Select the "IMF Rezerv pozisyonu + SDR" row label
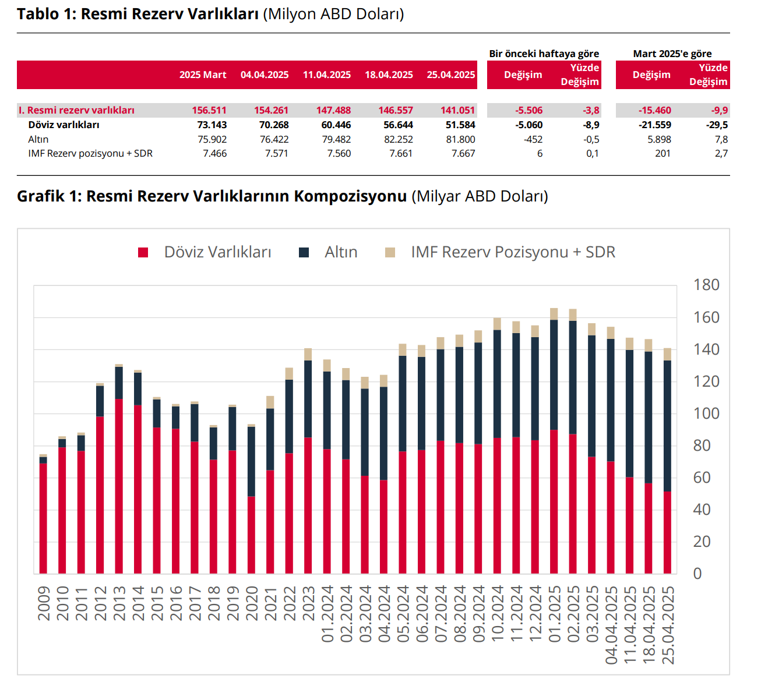 coord(90,154)
